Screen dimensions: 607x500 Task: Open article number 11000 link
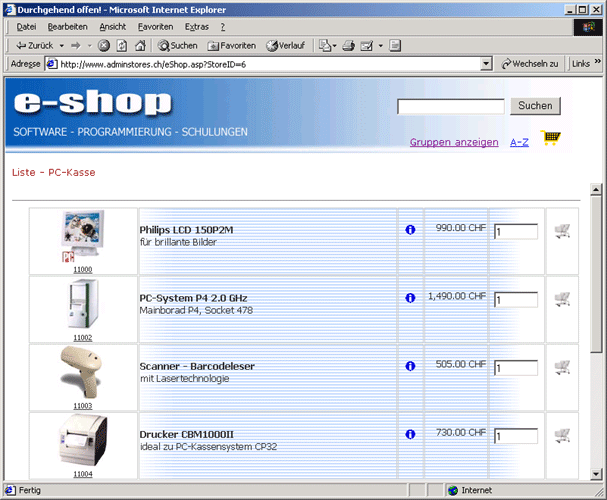[83, 269]
